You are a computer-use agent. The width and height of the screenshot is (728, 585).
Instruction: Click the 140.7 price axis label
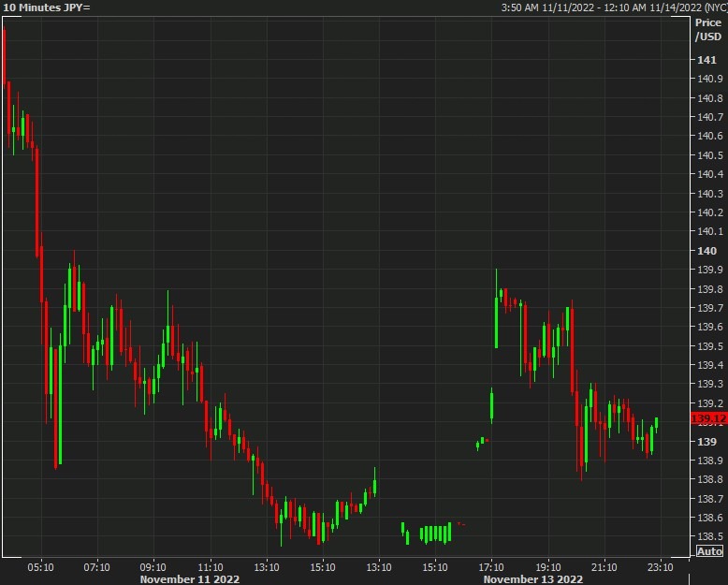click(710, 117)
